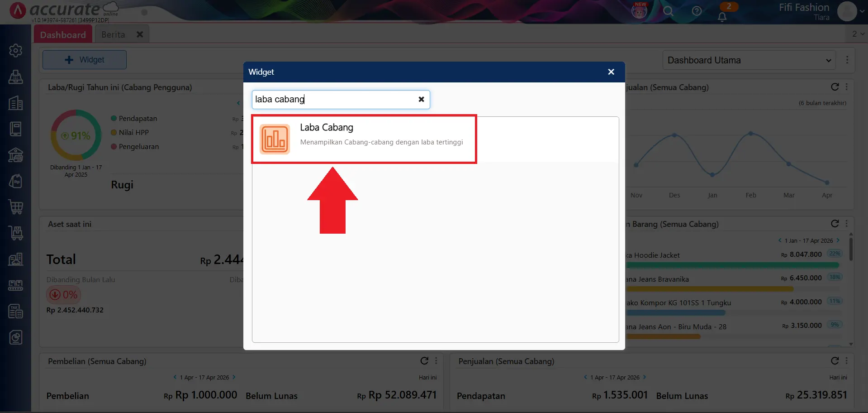Switch to the Berita tab
The height and width of the screenshot is (413, 868).
[113, 34]
